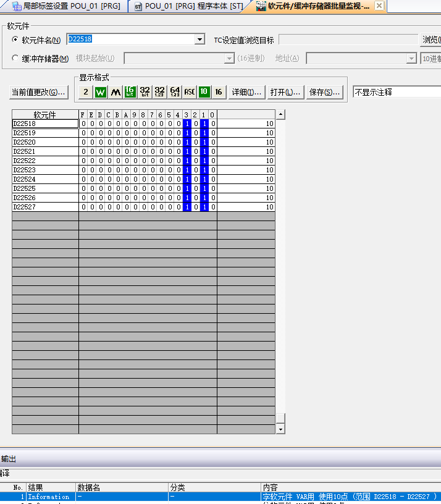Switch to word (W) display format

(101, 92)
